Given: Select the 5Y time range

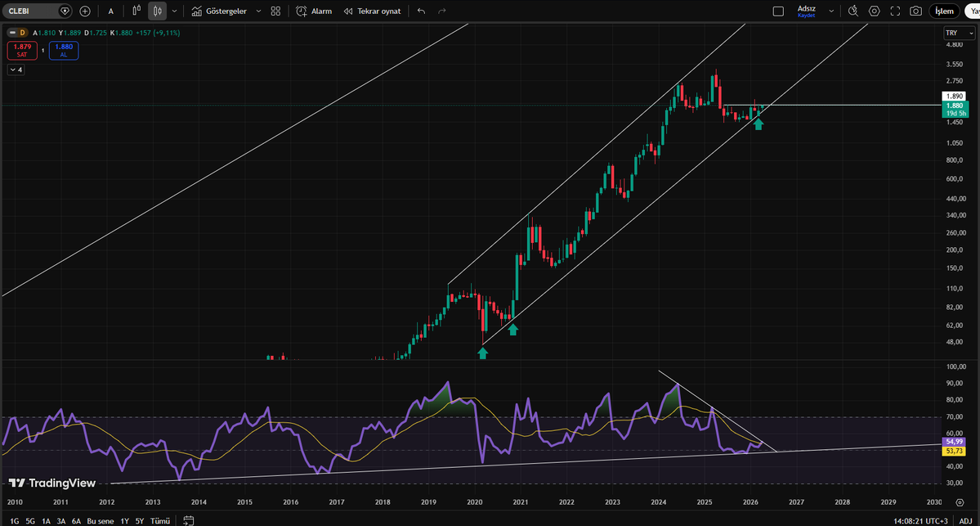Looking at the screenshot, I should tap(140, 520).
